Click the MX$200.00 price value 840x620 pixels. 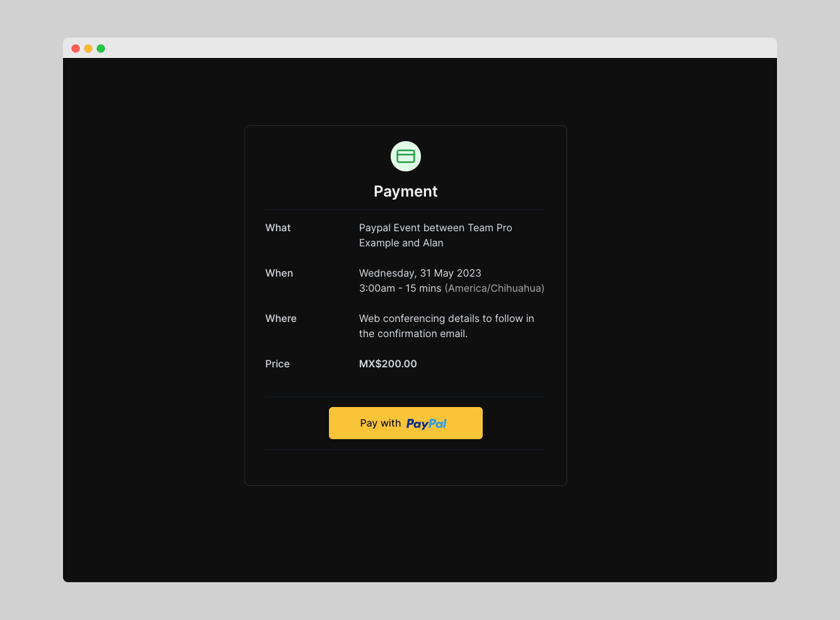388,364
